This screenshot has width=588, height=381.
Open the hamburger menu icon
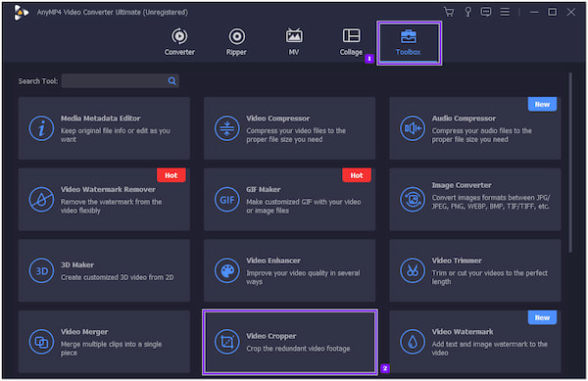point(505,12)
